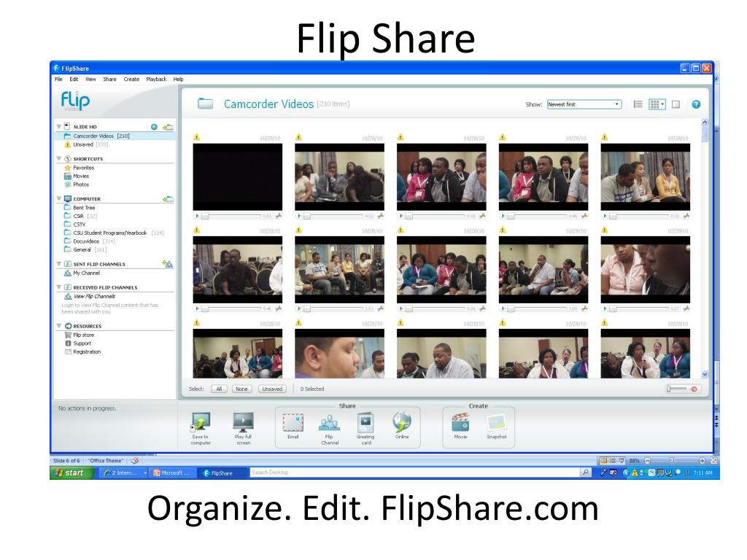Open Support resource link
This screenshot has width=747, height=560.
(82, 343)
